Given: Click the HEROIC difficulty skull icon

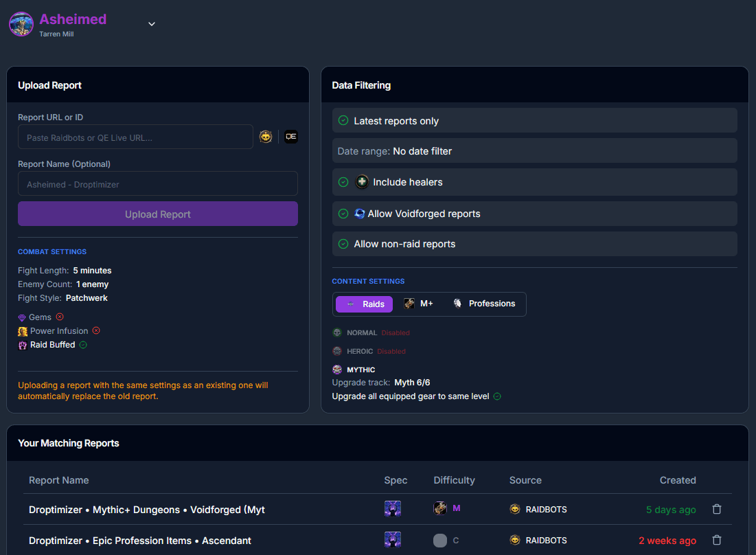Looking at the screenshot, I should (x=337, y=351).
